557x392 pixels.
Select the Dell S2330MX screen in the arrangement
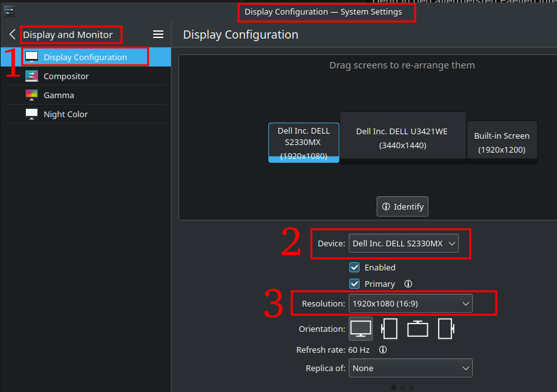click(x=304, y=143)
